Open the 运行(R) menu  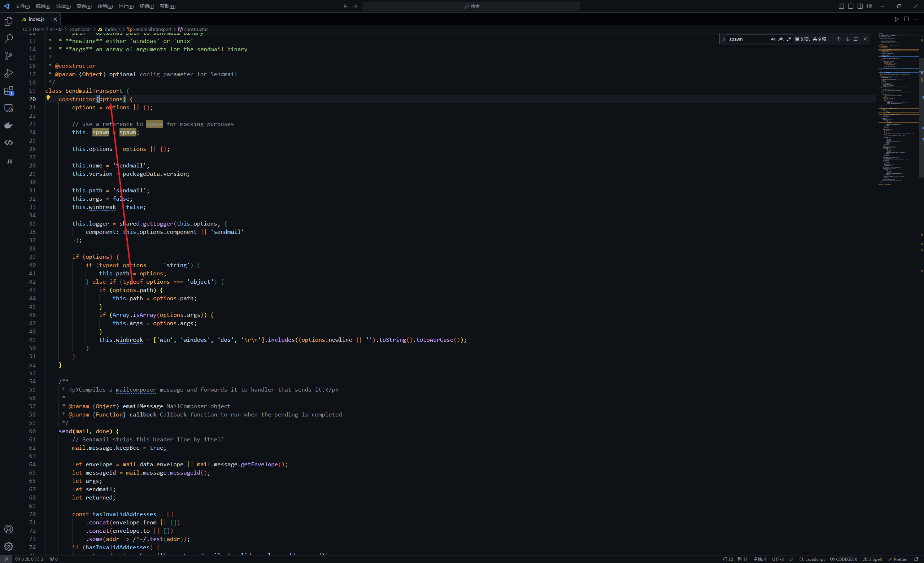click(126, 6)
